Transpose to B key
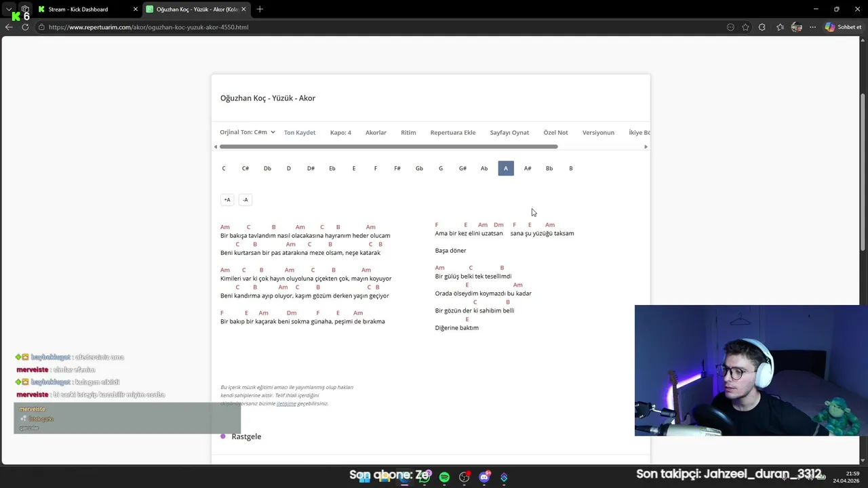Screen dimensions: 868x488 tap(571, 168)
